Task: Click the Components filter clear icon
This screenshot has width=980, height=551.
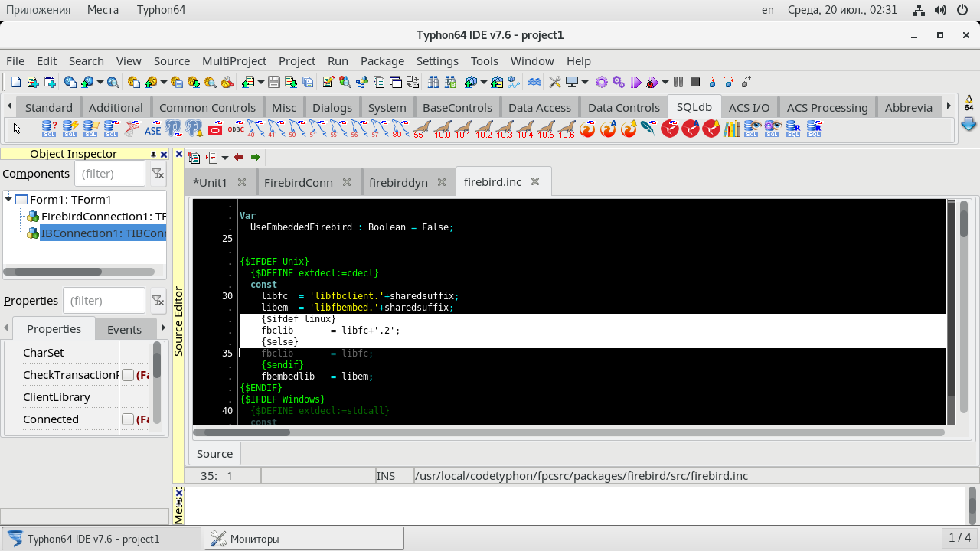Action: (157, 174)
